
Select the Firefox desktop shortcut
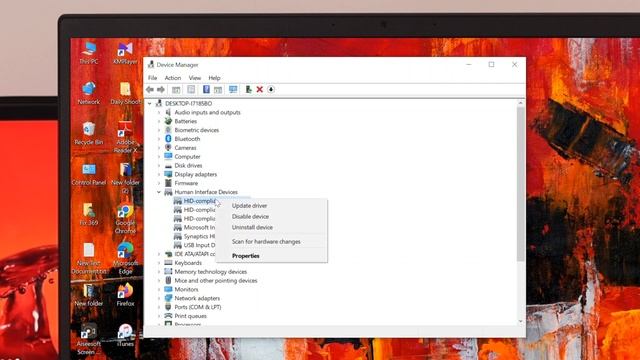tap(125, 295)
